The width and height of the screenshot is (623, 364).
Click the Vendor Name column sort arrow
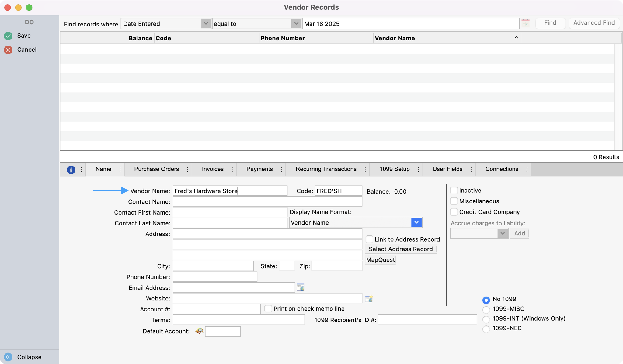[516, 38]
